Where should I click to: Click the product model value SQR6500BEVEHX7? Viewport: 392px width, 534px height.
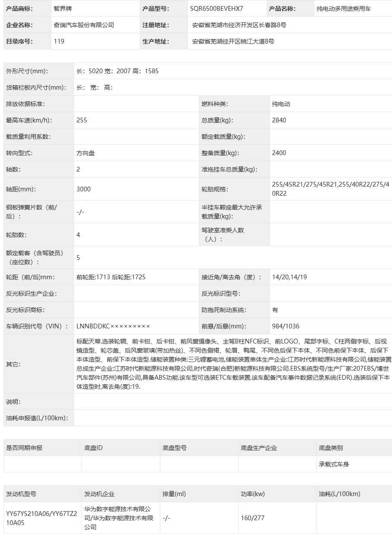[x=216, y=9]
